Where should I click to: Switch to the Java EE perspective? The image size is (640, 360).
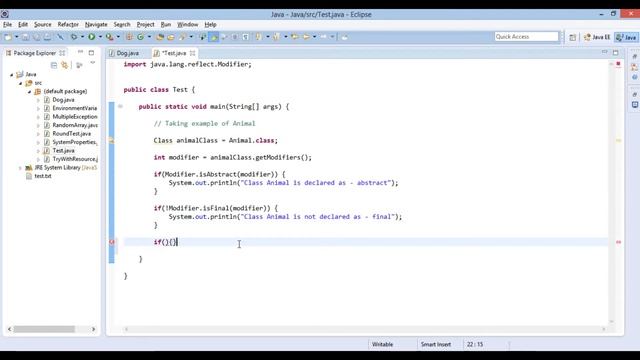597,37
